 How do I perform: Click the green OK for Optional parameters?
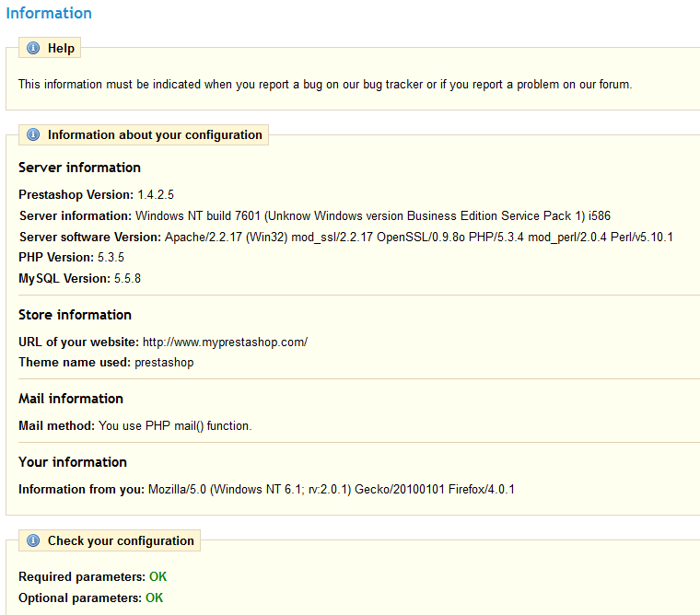tap(154, 598)
